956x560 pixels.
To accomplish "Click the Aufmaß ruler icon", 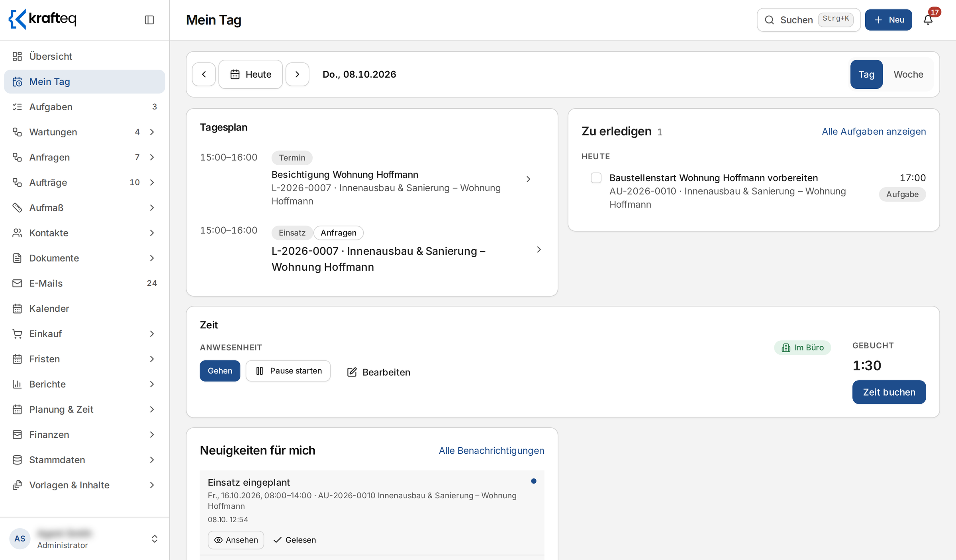I will (17, 208).
